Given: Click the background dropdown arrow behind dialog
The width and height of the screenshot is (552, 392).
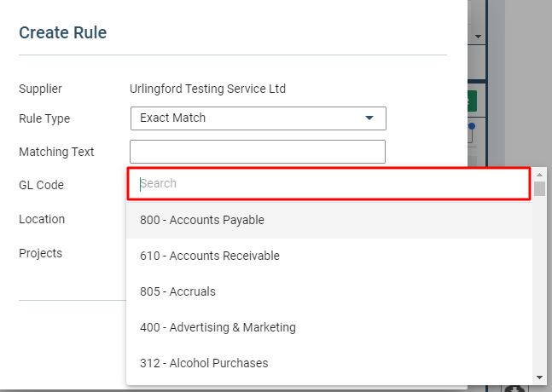Looking at the screenshot, I should pyautogui.click(x=478, y=37).
